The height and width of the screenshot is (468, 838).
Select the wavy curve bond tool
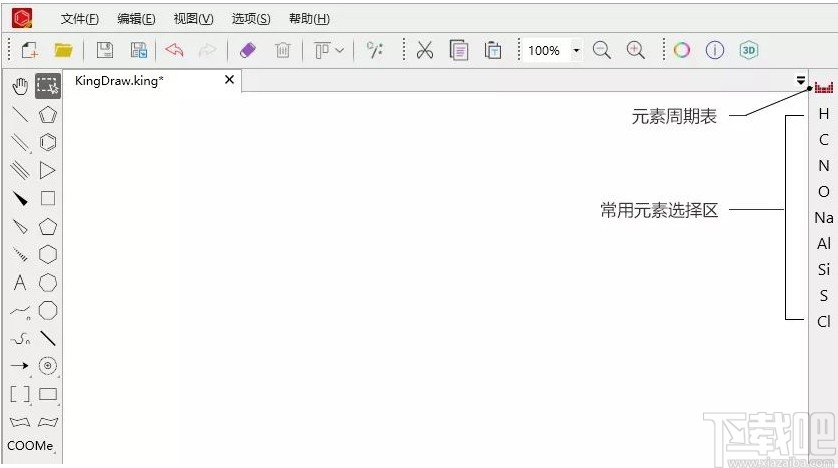pos(20,339)
